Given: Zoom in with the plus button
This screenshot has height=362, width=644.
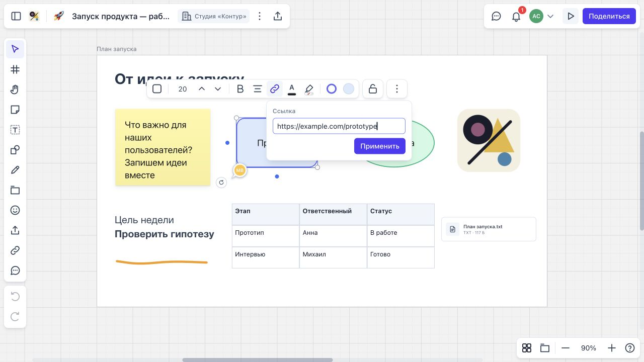Looking at the screenshot, I should pyautogui.click(x=612, y=348).
